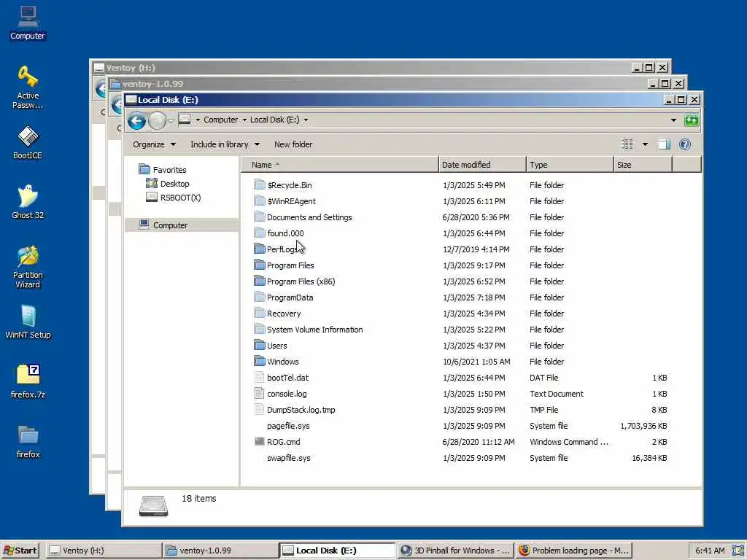
Task: Click Local Disk (E:) in the breadcrumb
Action: coord(275,120)
